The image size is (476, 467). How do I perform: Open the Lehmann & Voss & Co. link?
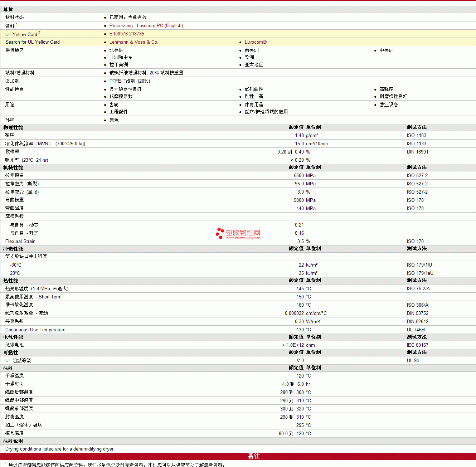click(x=134, y=42)
